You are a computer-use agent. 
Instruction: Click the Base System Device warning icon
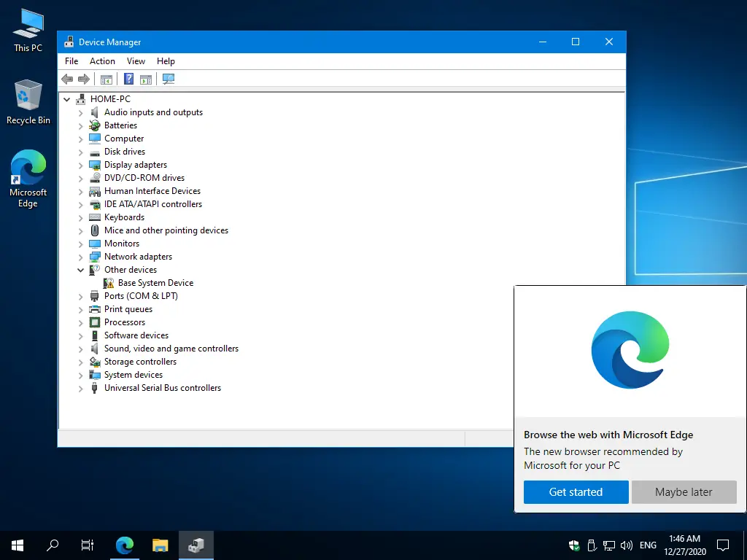pos(109,283)
